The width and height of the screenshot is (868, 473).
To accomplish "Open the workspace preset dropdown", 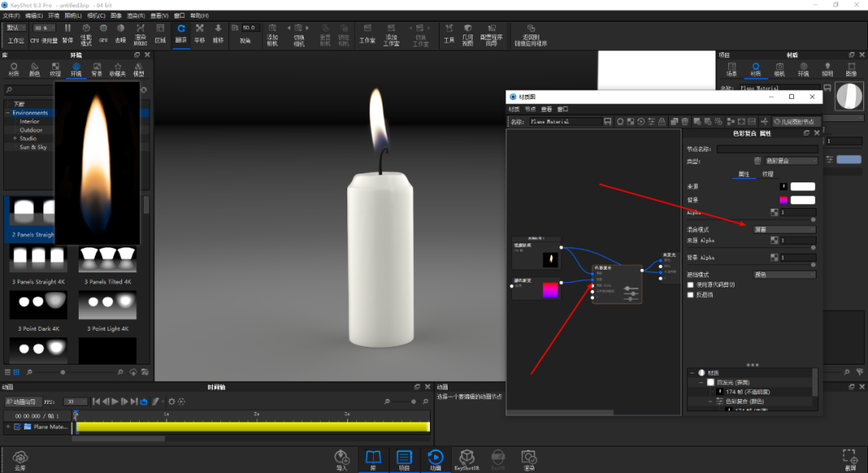I will [15, 27].
